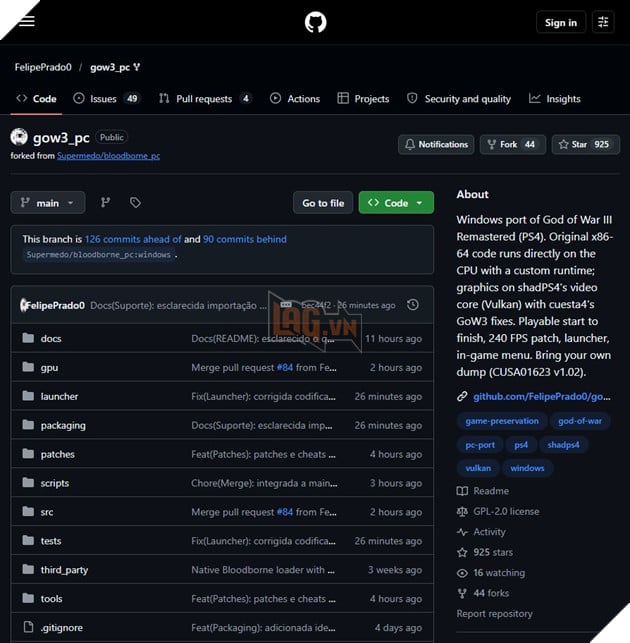Image resolution: width=630 pixels, height=643 pixels.
Task: Open the tools folder
Action: [x=51, y=599]
